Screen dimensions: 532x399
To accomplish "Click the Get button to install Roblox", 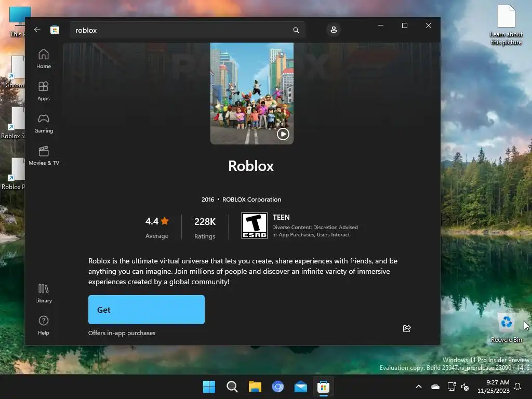I will (146, 310).
